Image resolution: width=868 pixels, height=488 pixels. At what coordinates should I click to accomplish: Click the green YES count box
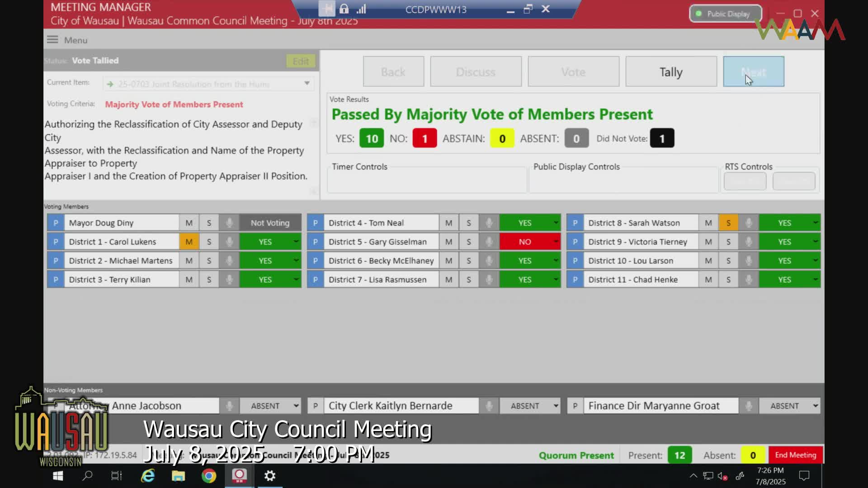[371, 138]
